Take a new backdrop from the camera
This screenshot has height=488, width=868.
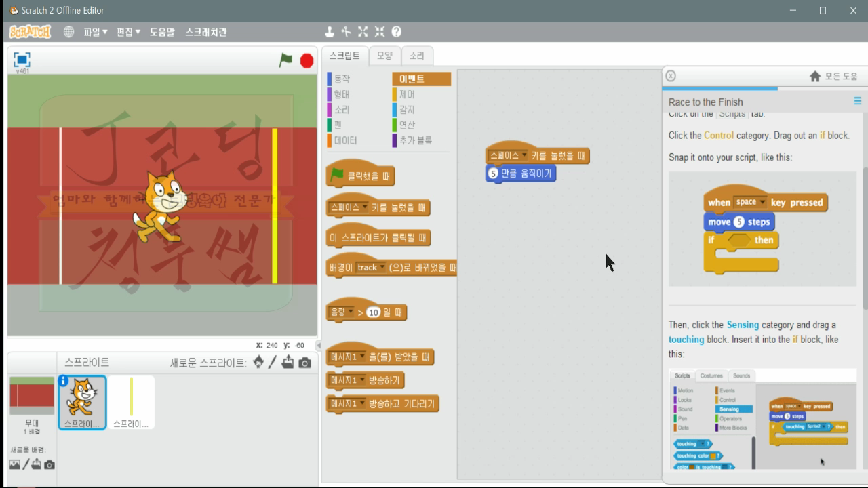pos(50,465)
